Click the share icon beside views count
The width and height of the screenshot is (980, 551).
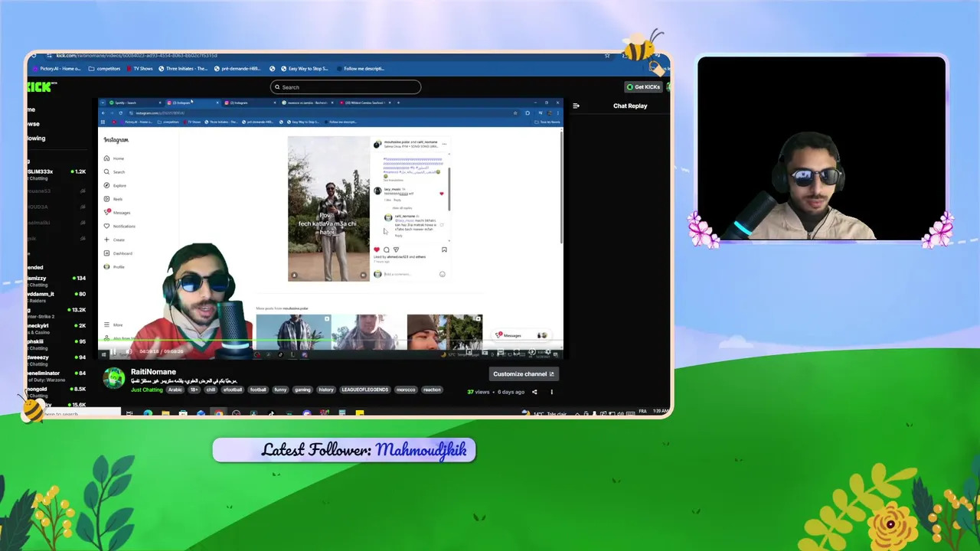click(534, 392)
